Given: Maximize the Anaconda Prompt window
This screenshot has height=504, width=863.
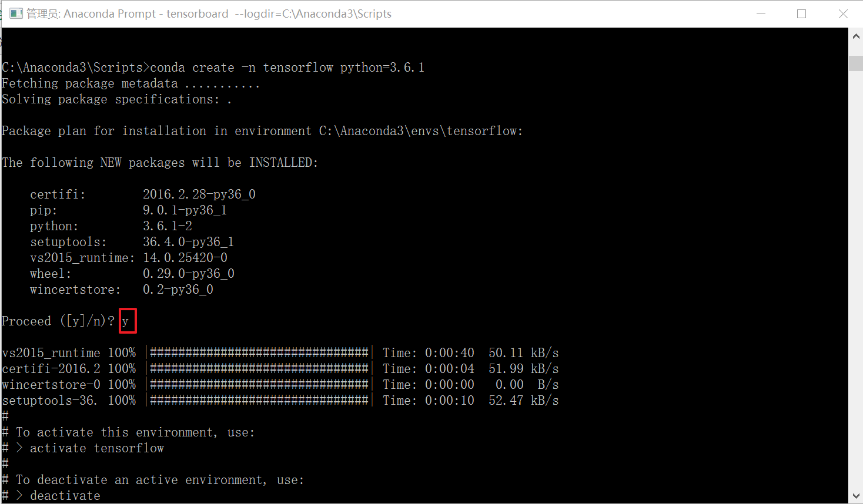Looking at the screenshot, I should (x=801, y=14).
